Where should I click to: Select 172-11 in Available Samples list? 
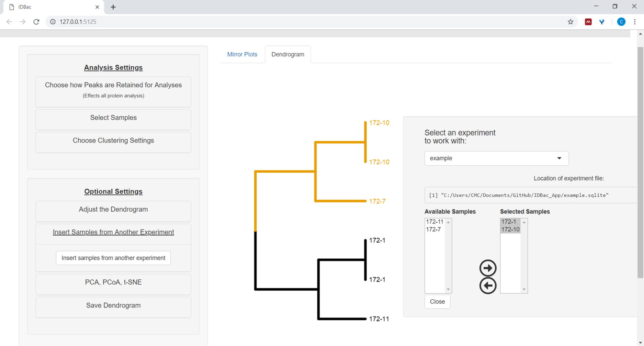pyautogui.click(x=434, y=222)
